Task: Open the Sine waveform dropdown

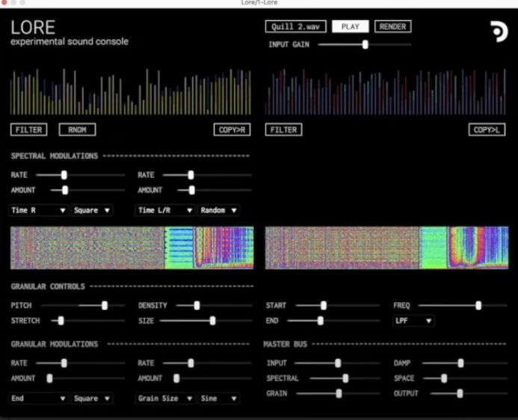Action: pyautogui.click(x=219, y=398)
